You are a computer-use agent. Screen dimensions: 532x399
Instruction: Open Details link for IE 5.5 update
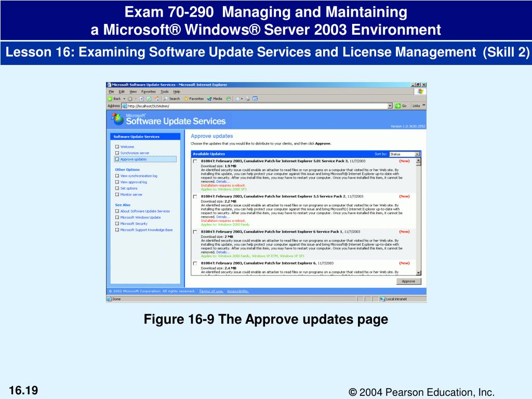click(223, 217)
